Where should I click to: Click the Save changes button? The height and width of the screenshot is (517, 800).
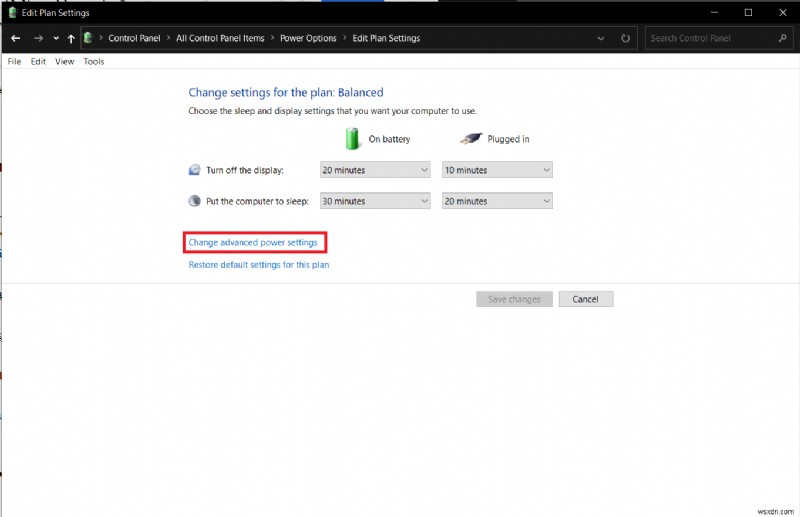(x=514, y=299)
